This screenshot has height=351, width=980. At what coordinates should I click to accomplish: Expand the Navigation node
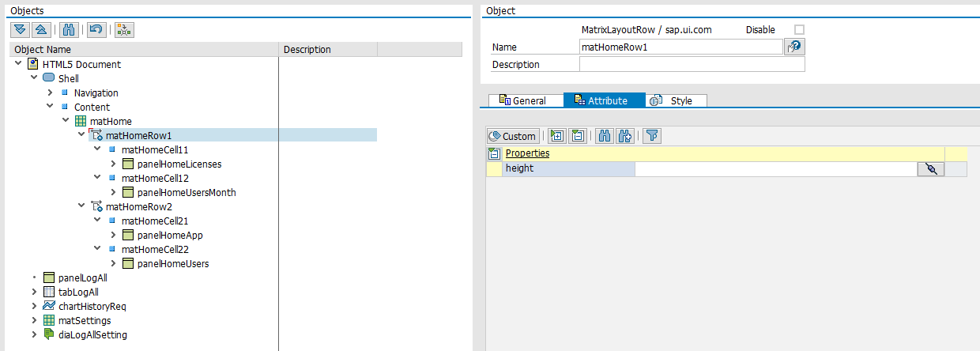(x=50, y=92)
